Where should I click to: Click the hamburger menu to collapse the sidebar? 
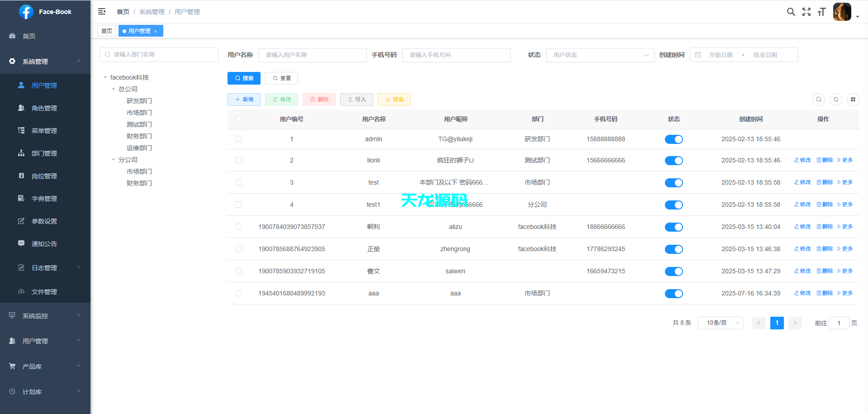[101, 11]
